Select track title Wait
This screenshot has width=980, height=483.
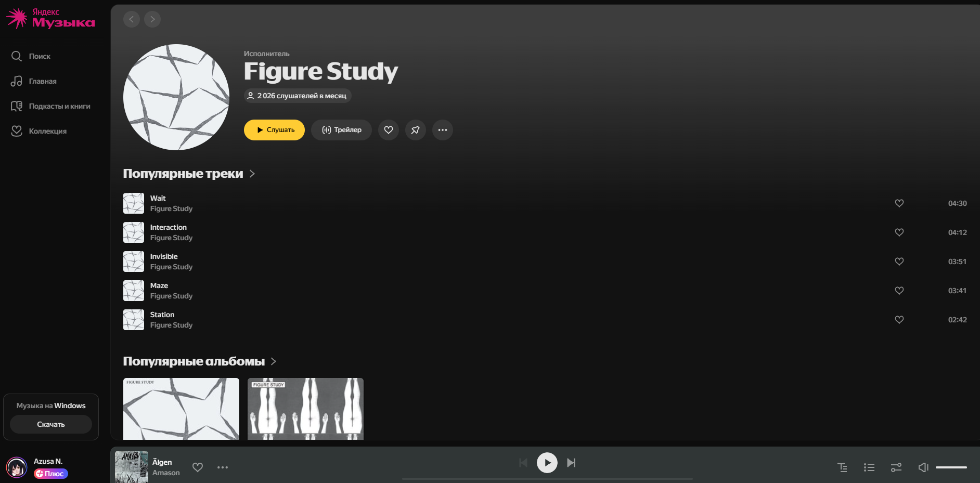pos(158,198)
